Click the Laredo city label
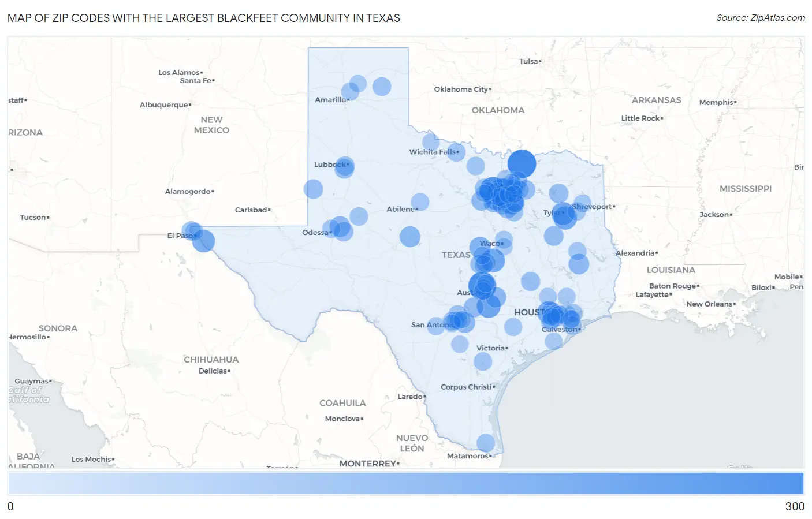The image size is (812, 519). coord(411,397)
